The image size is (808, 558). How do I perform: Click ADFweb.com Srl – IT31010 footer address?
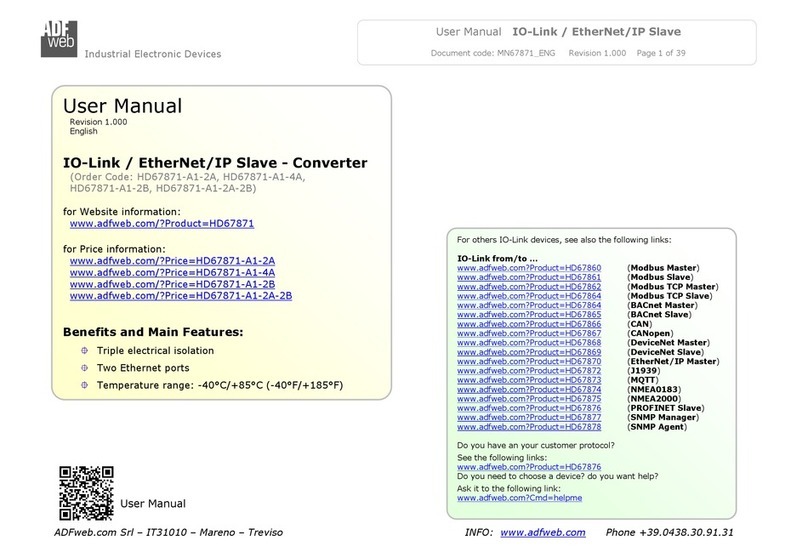click(169, 532)
